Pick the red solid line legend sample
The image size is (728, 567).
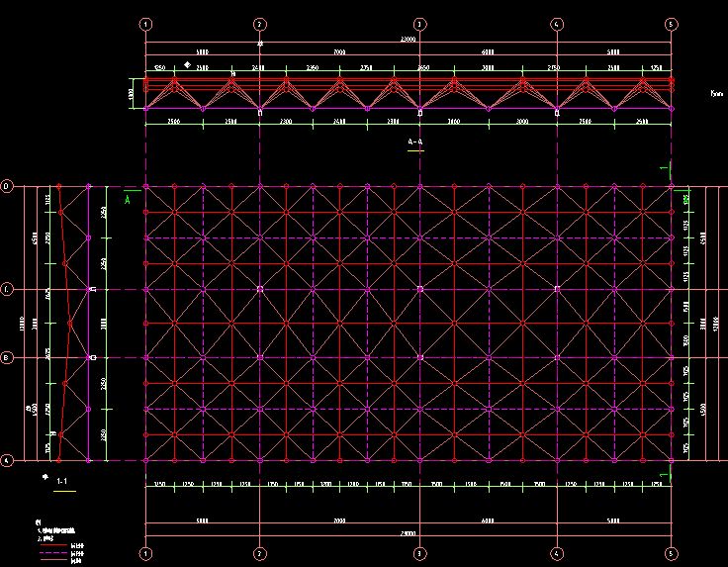pos(52,543)
